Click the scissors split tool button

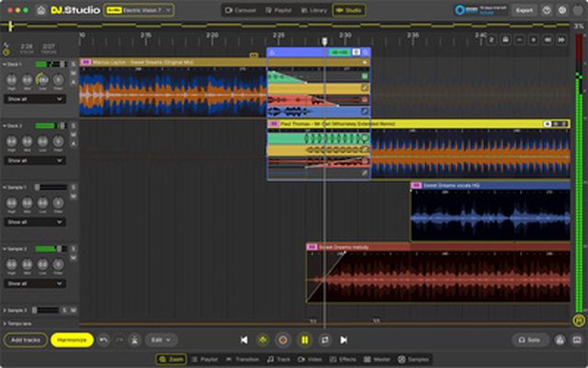pyautogui.click(x=135, y=340)
